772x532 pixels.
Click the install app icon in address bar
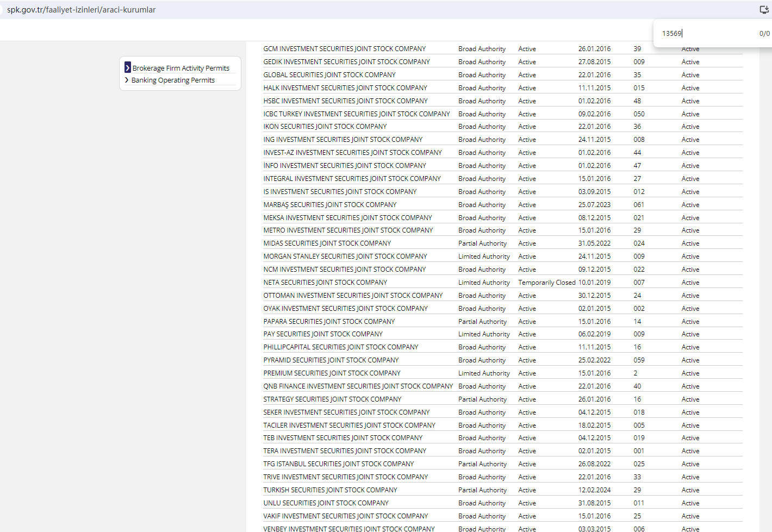pyautogui.click(x=764, y=9)
